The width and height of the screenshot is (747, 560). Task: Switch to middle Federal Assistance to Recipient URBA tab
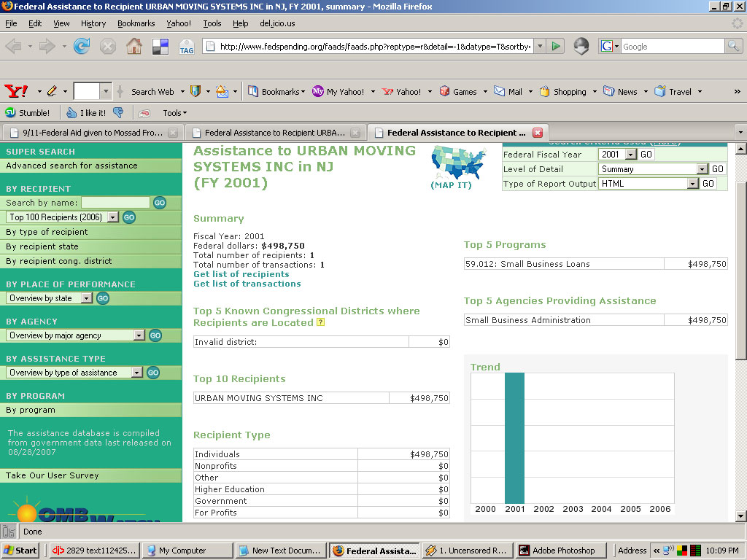pos(275,133)
